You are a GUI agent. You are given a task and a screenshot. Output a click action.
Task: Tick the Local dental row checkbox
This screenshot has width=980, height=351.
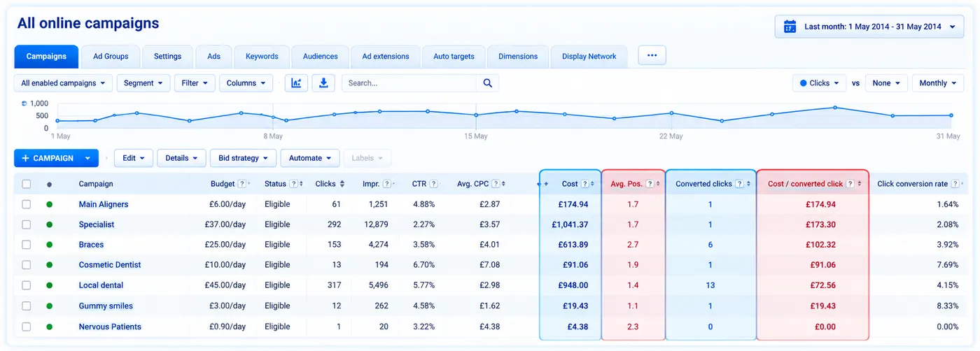pos(27,285)
